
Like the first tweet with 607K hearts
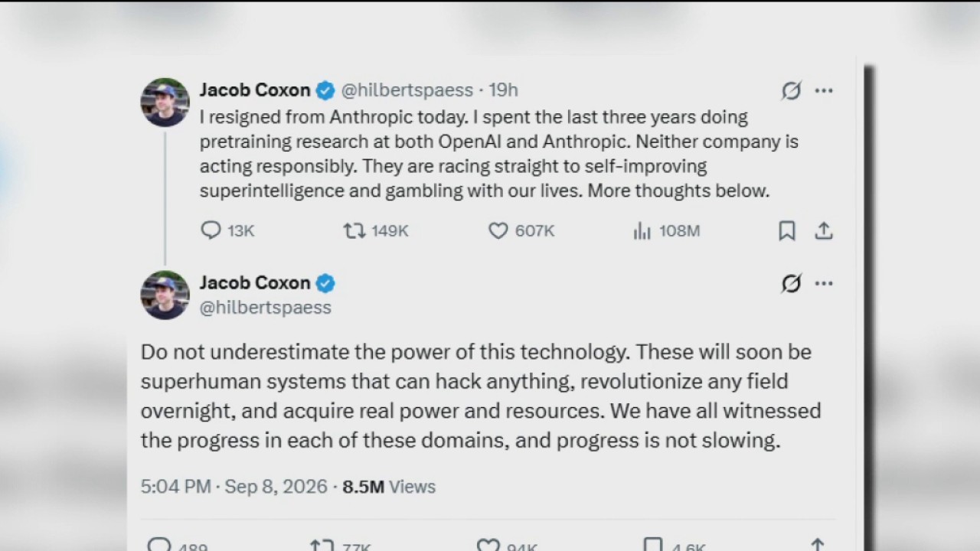pyautogui.click(x=521, y=230)
